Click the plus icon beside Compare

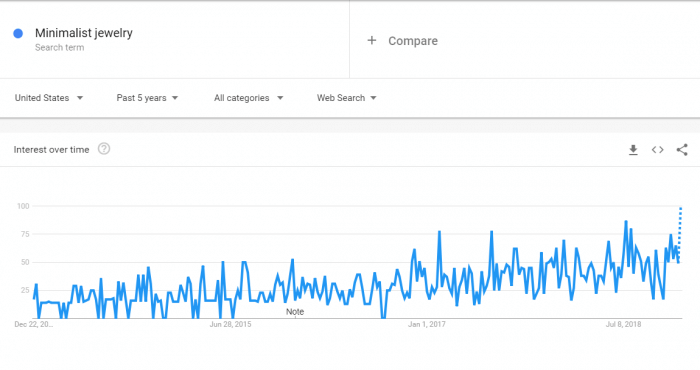(x=371, y=41)
